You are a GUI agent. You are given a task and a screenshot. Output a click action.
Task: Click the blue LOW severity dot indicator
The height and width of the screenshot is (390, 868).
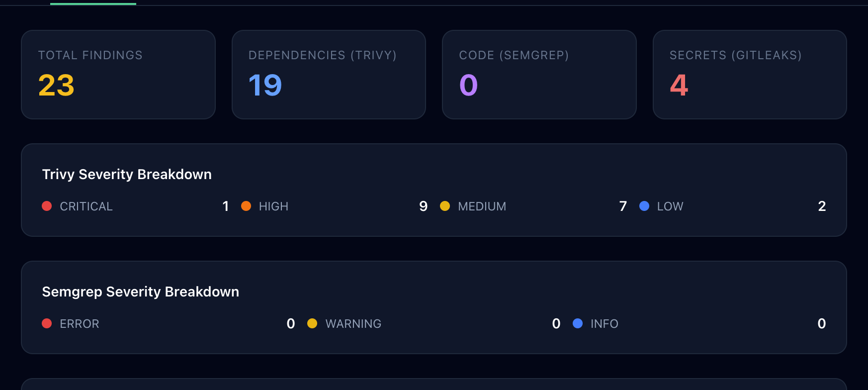[645, 206]
